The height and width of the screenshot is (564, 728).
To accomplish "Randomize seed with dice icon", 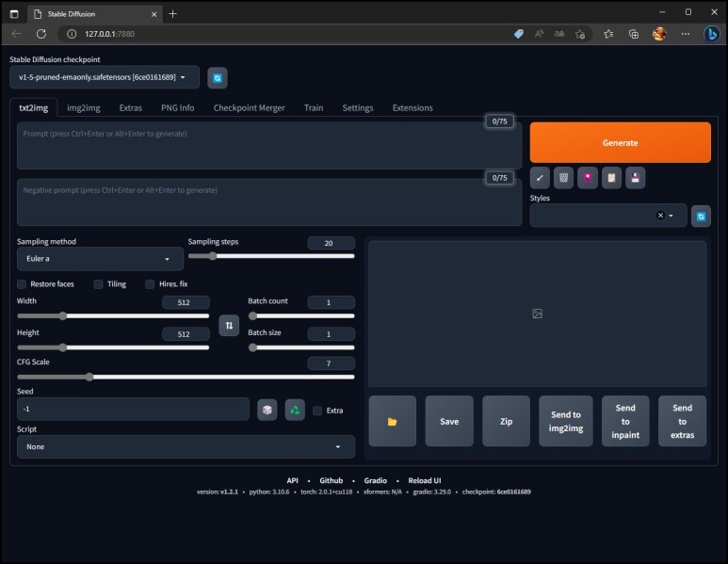I will [x=267, y=410].
